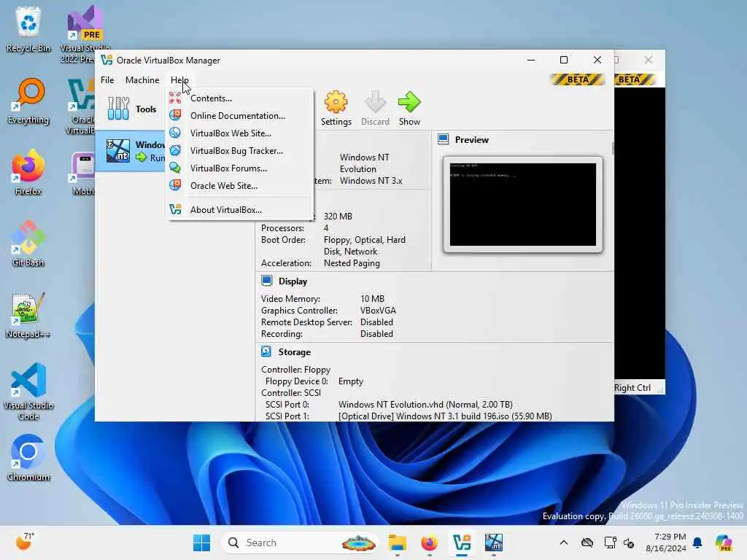Open Firefox desktop shortcut

[28, 172]
